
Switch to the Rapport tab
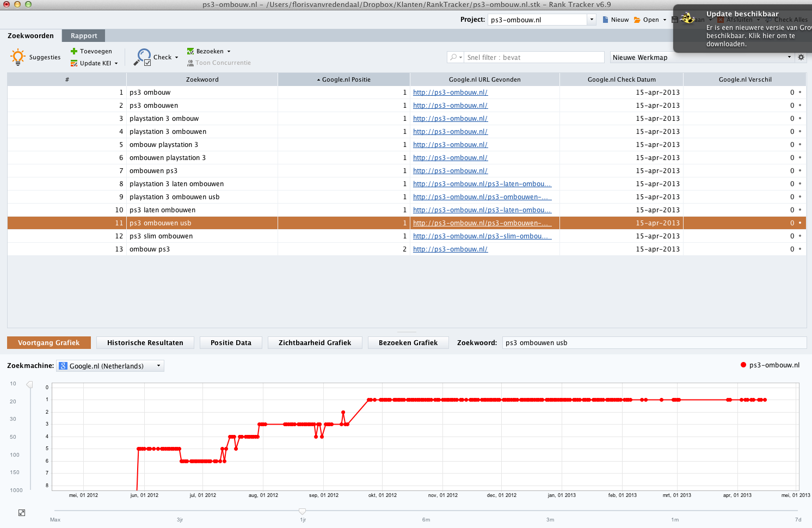[x=84, y=35]
